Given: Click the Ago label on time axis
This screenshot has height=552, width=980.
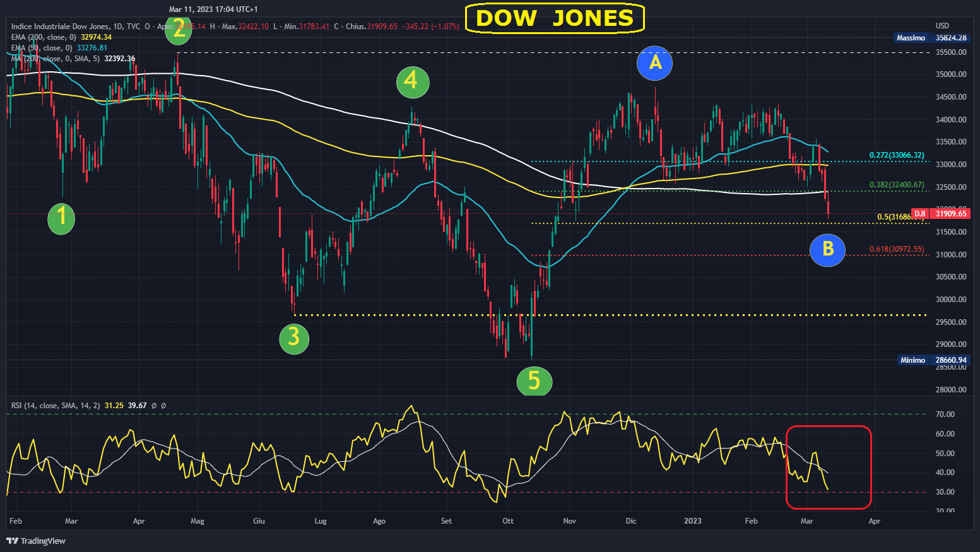Looking at the screenshot, I should (x=379, y=521).
